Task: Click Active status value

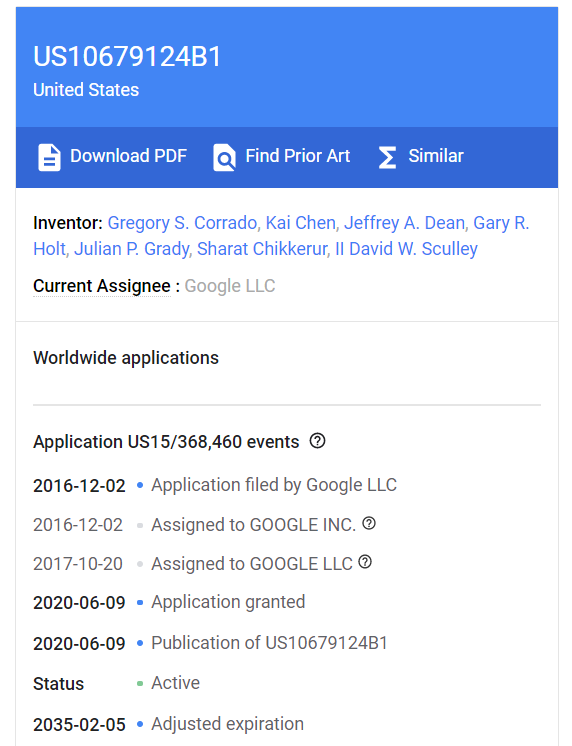Action: pos(176,683)
